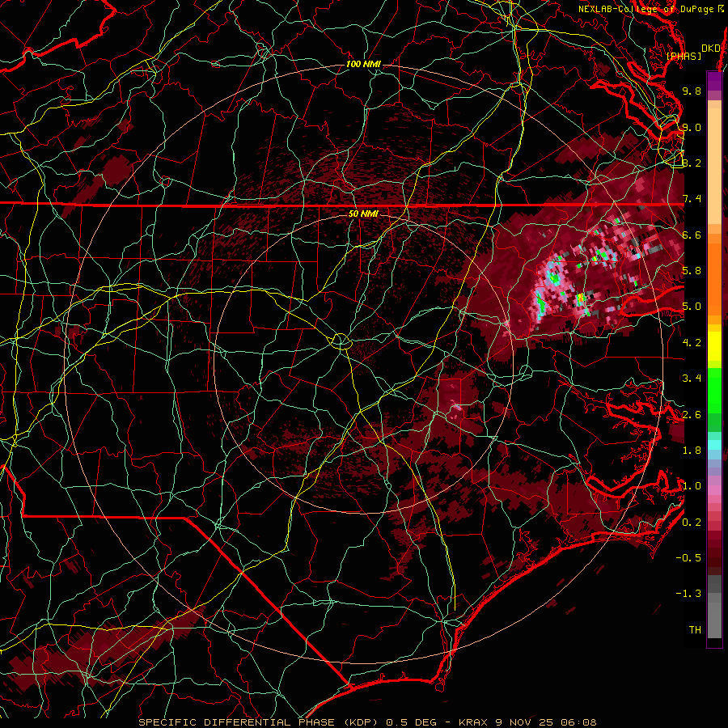Click the 50 NMI range ring label
728x728 pixels.
363,214
